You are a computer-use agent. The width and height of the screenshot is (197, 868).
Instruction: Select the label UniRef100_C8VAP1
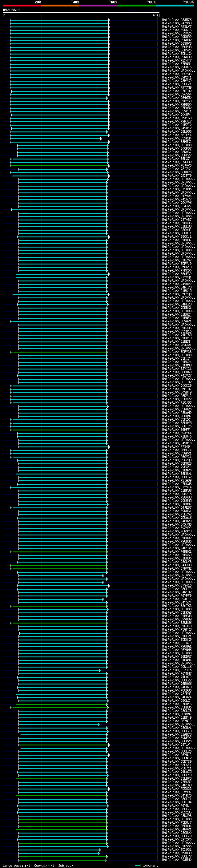tap(177, 321)
